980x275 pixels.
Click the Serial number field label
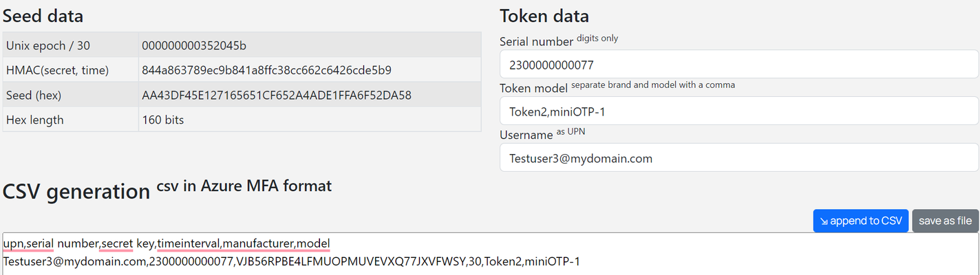536,41
